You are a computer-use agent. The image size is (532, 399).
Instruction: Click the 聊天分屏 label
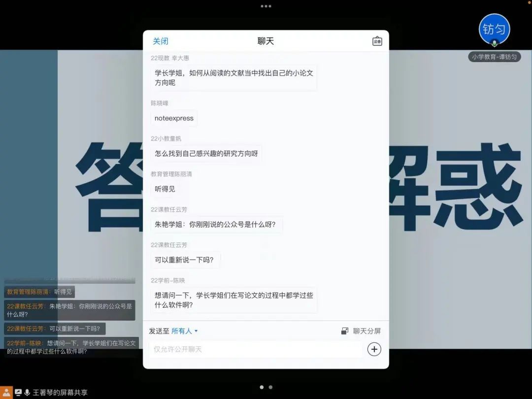[x=366, y=331]
